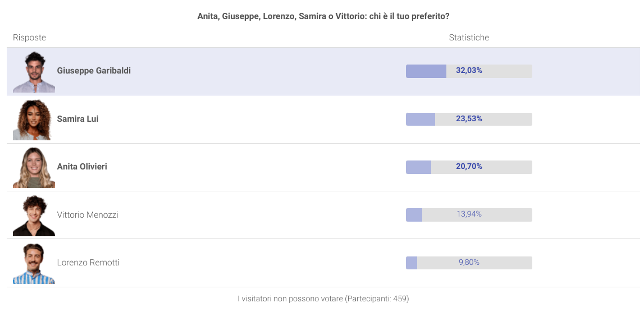This screenshot has height=312, width=644.
Task: Click the poll question title
Action: pyautogui.click(x=323, y=16)
